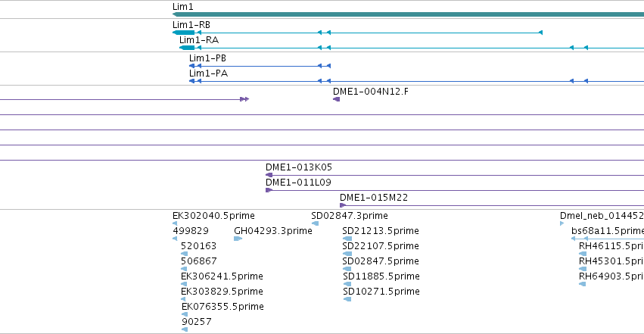
Task: Click the RH45301.5prime arrow glyph
Action: (583, 269)
